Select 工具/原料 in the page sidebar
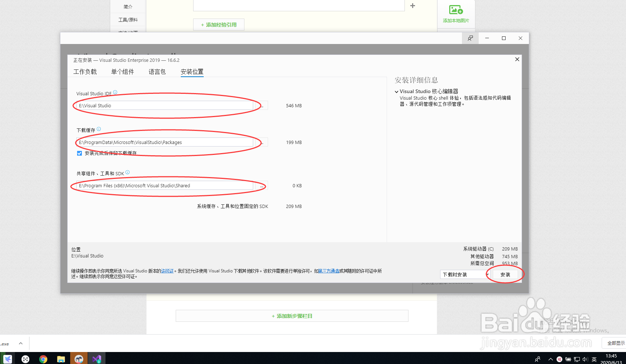 click(x=128, y=20)
